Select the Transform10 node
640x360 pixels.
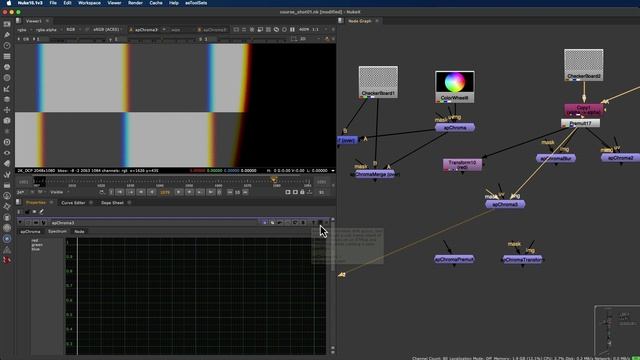pos(462,165)
